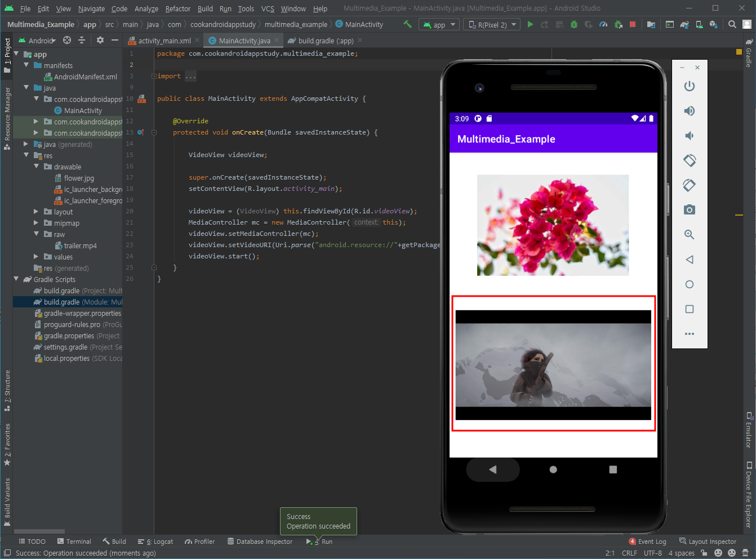Image resolution: width=756 pixels, height=559 pixels.
Task: Open the AVD Manager icon
Action: pyautogui.click(x=699, y=24)
